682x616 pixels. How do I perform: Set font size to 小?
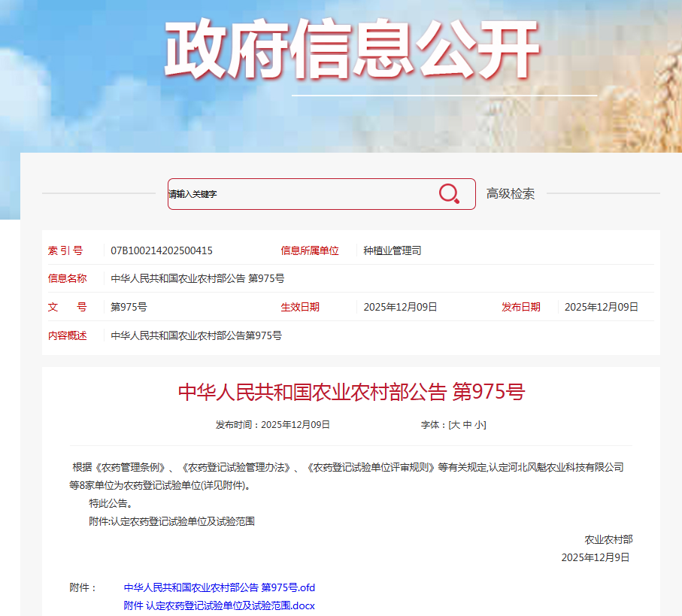tap(479, 425)
